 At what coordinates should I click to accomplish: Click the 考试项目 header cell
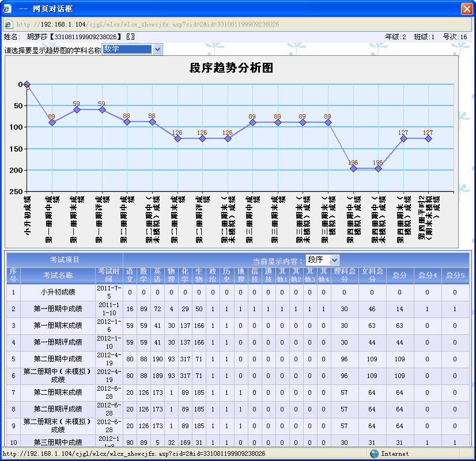(x=65, y=260)
